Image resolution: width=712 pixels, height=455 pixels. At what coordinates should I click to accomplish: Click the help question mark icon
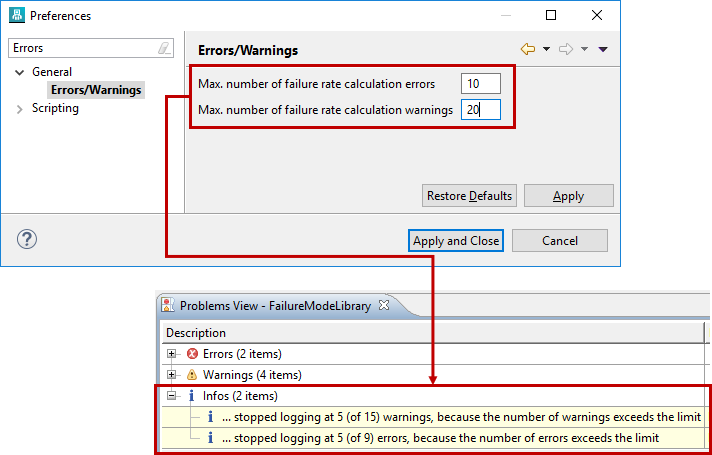[27, 239]
